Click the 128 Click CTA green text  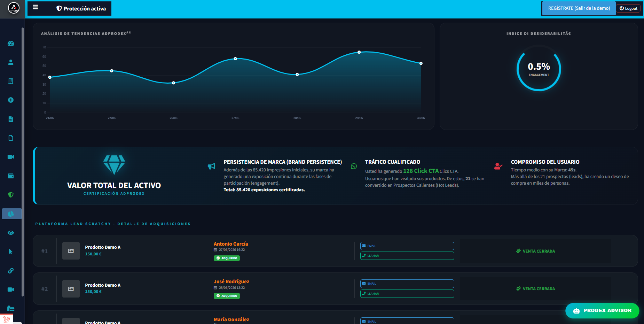[x=421, y=171]
